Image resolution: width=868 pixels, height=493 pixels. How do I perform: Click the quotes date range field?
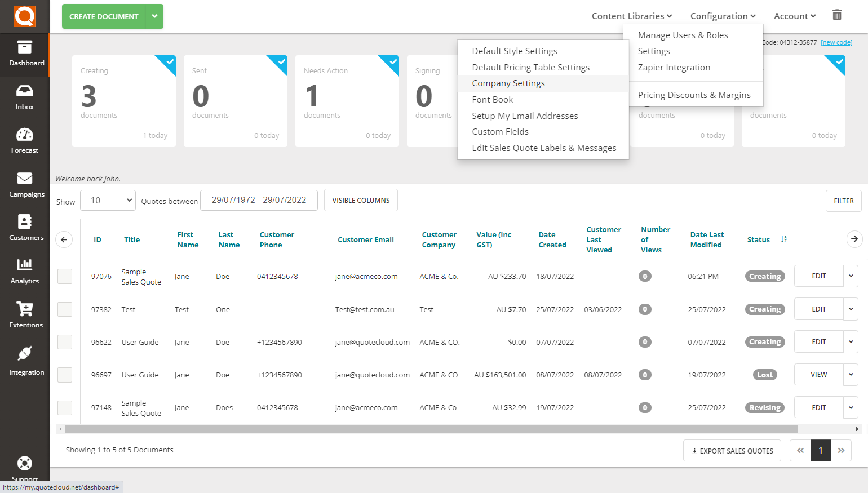(x=259, y=200)
